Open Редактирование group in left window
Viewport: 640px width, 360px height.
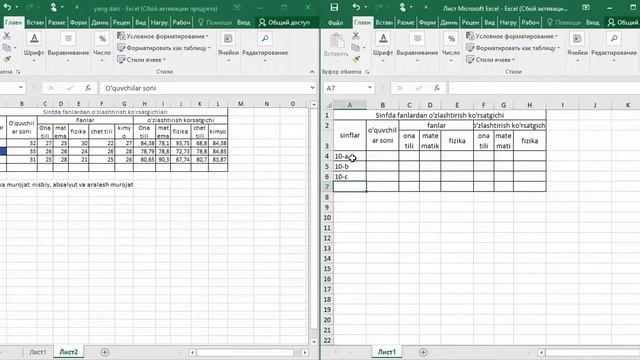pyautogui.click(x=265, y=47)
